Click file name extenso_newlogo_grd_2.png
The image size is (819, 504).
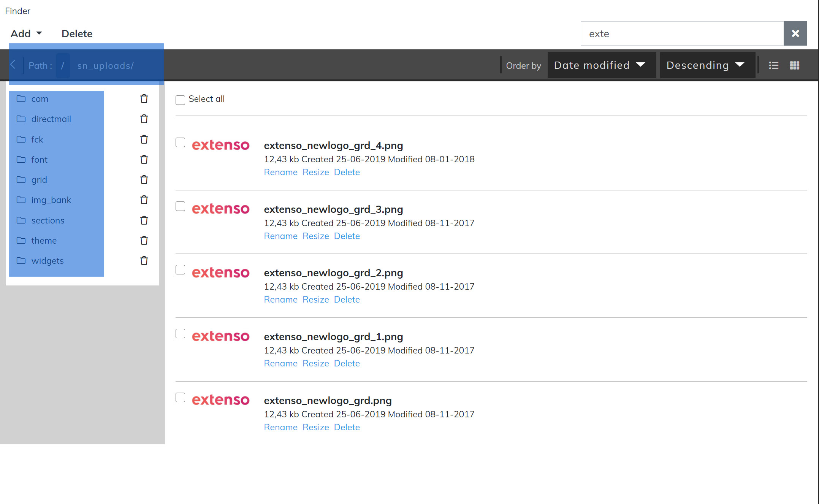(x=333, y=273)
